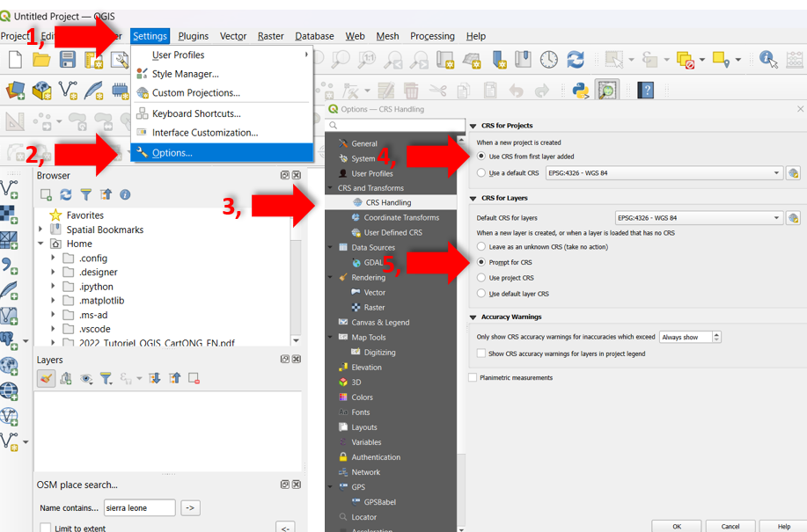Click the Save Project icon
The image size is (807, 532).
68,60
